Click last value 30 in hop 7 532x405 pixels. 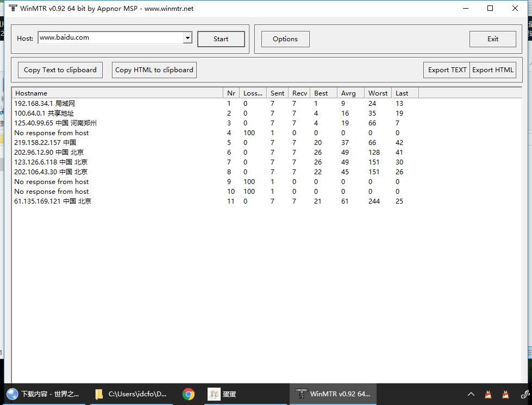point(399,162)
